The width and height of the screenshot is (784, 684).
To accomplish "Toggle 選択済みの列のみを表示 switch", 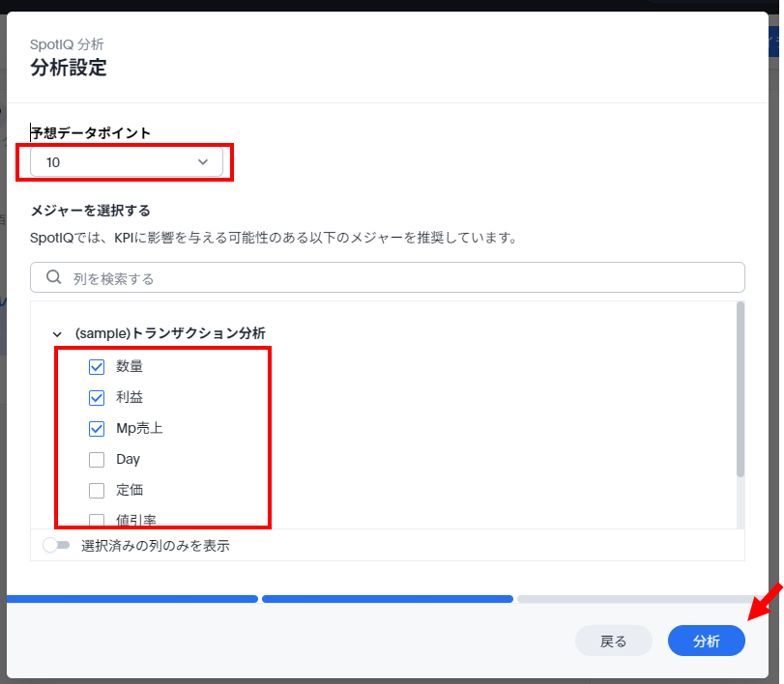I will click(x=57, y=546).
